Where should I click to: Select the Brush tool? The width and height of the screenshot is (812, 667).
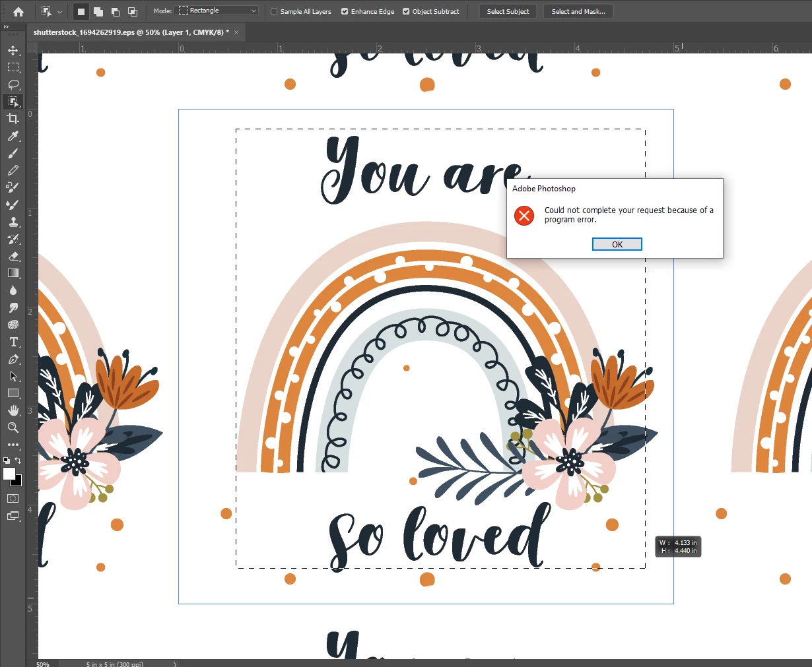tap(13, 153)
